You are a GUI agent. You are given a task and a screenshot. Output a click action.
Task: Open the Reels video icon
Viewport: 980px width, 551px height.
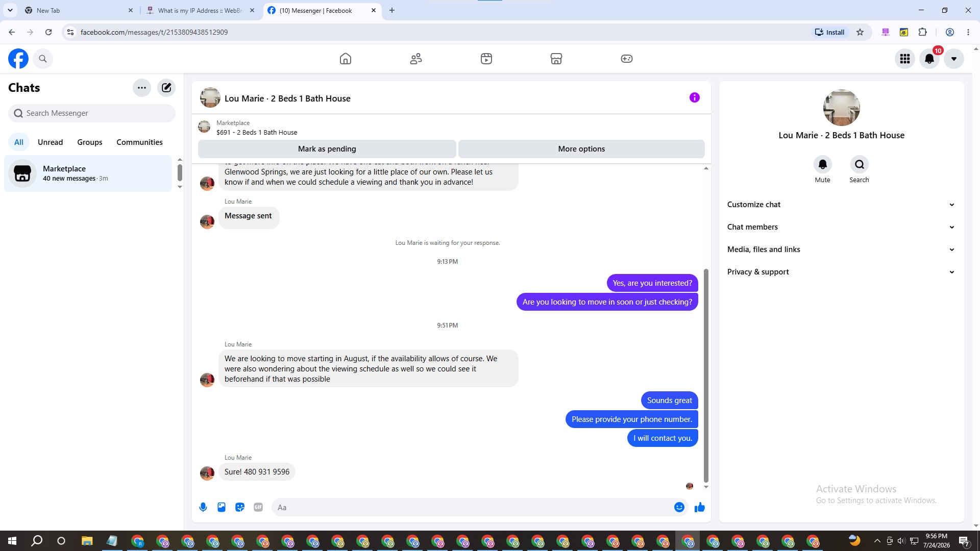pyautogui.click(x=486, y=59)
